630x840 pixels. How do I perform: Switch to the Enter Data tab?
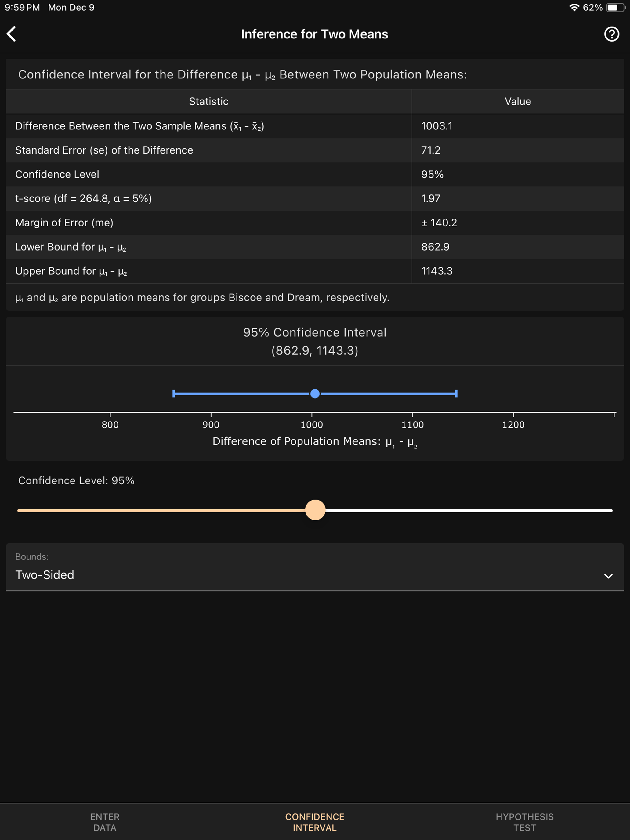click(x=105, y=822)
